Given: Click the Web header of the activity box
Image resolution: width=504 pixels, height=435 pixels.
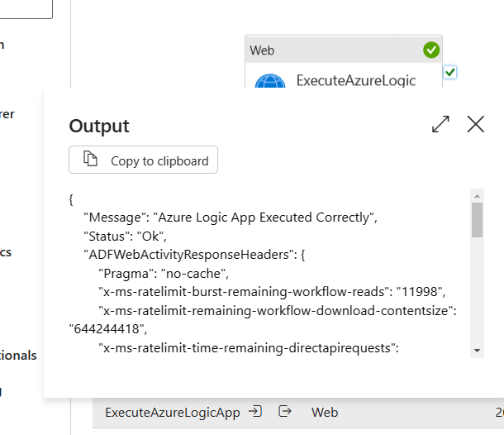Looking at the screenshot, I should (344, 50).
